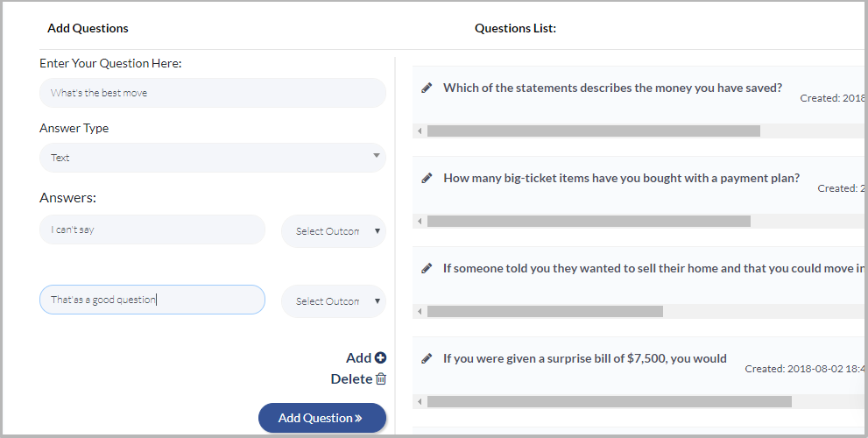
Task: Click the "Which of the statements" question title
Action: coord(612,88)
